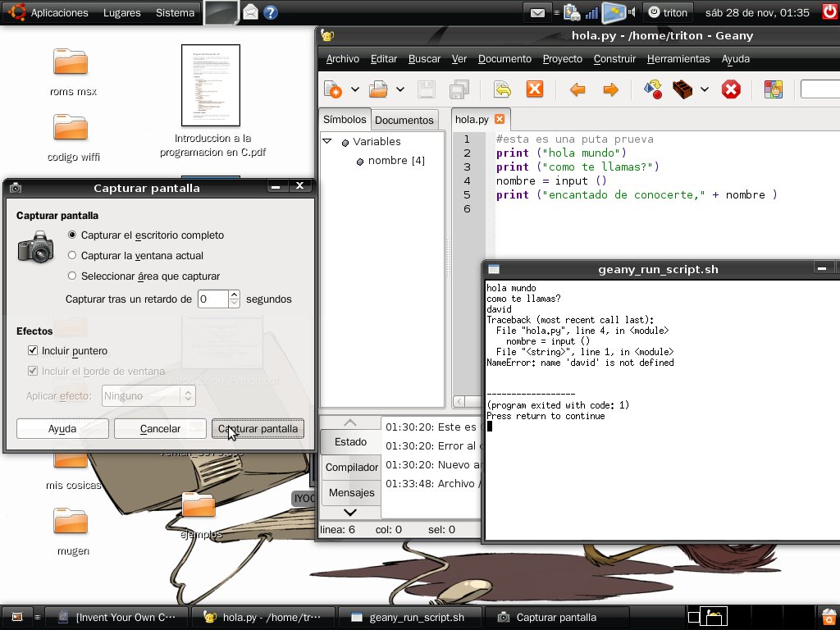Click the New file icon in Geany toolbar

333,89
